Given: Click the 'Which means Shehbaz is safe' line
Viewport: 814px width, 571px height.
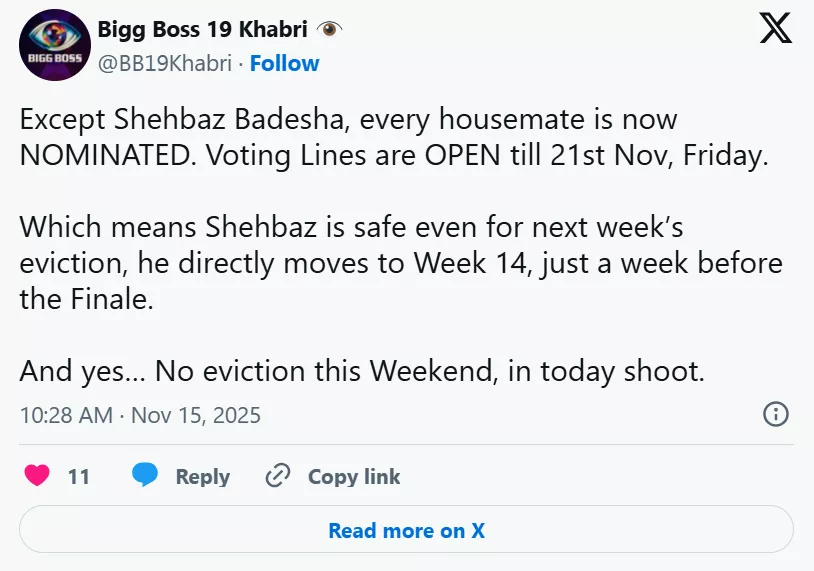Looking at the screenshot, I should (351, 228).
